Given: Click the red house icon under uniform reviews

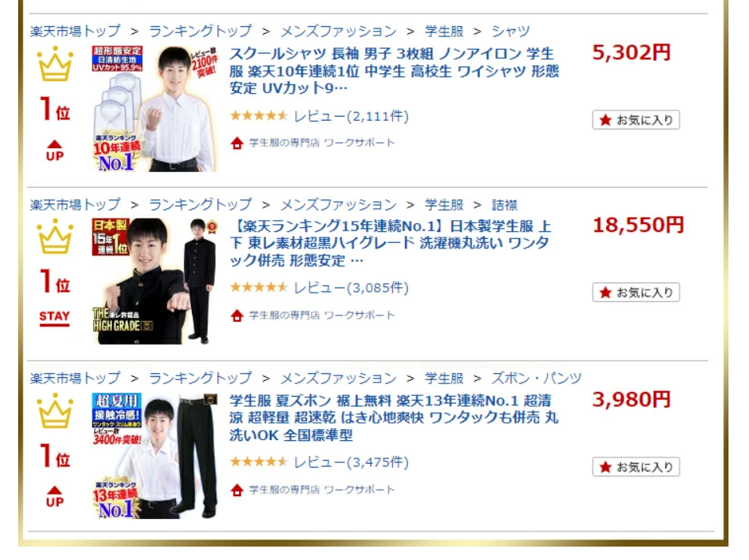Looking at the screenshot, I should tap(237, 315).
